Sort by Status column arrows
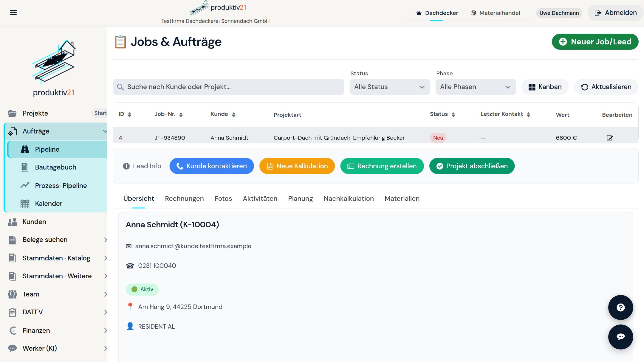The width and height of the screenshot is (644, 362). click(453, 115)
